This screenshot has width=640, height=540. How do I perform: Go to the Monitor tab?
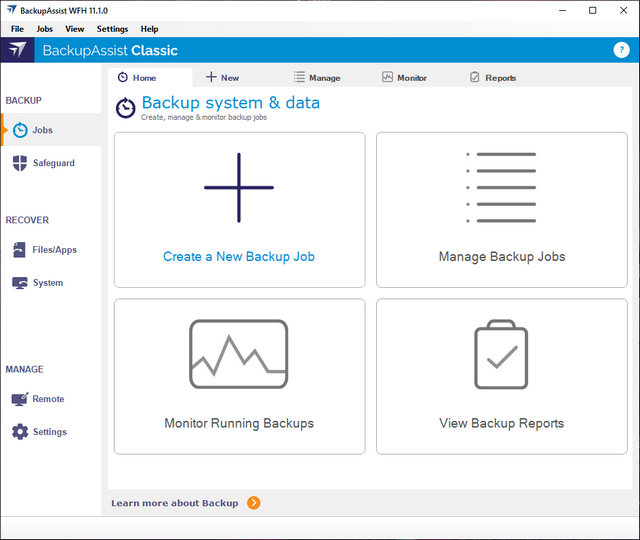(404, 77)
